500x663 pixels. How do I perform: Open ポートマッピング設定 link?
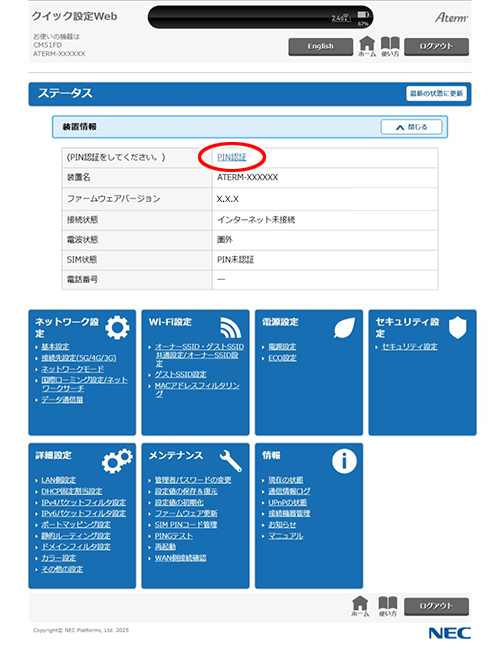tap(76, 524)
